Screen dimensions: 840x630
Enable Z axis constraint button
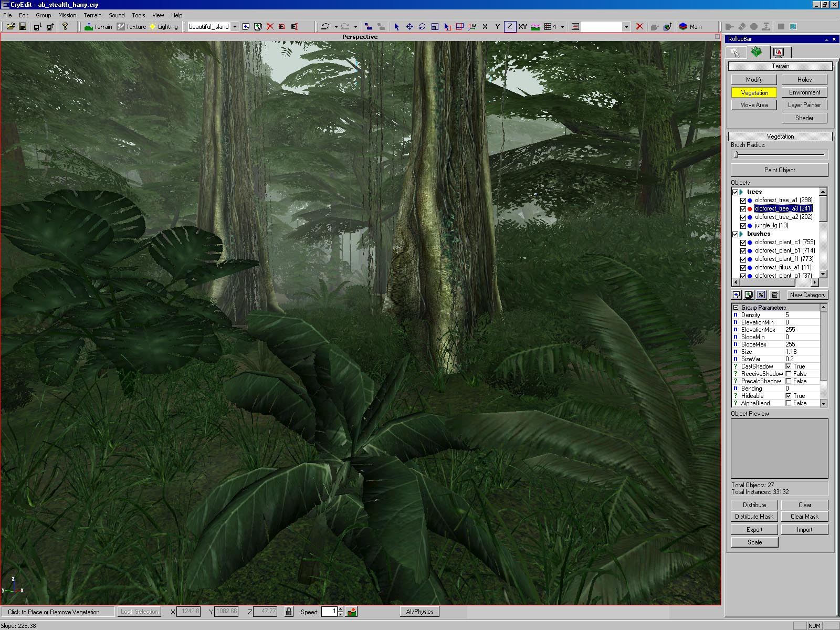pyautogui.click(x=509, y=27)
